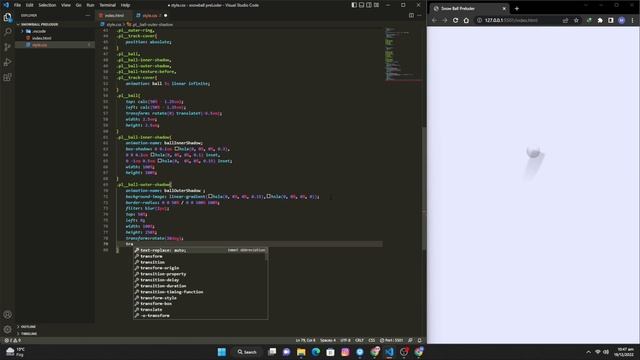Open Source Control view in activity bar
The height and width of the screenshot is (360, 640).
[x=7, y=47]
